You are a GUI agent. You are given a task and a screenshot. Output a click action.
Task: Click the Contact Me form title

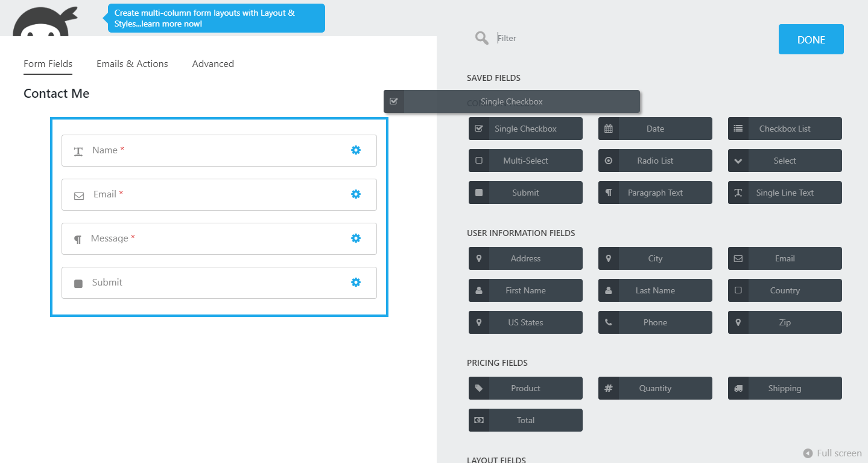(x=56, y=93)
